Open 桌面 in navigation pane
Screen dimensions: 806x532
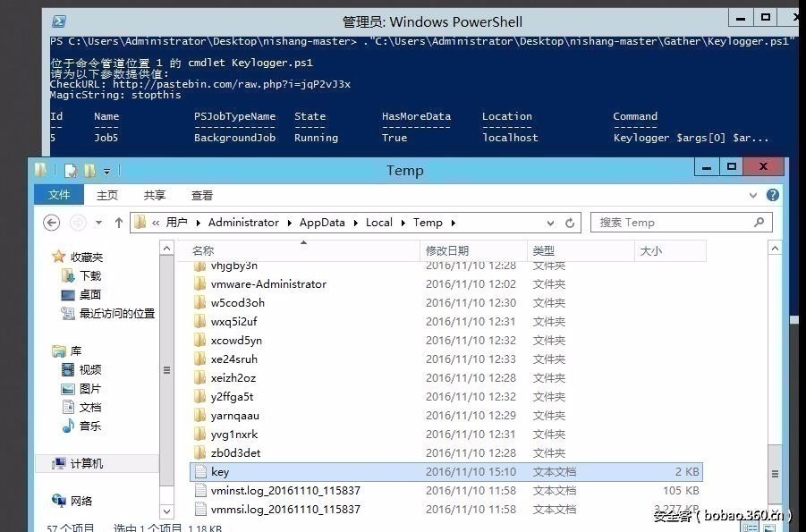click(90, 294)
